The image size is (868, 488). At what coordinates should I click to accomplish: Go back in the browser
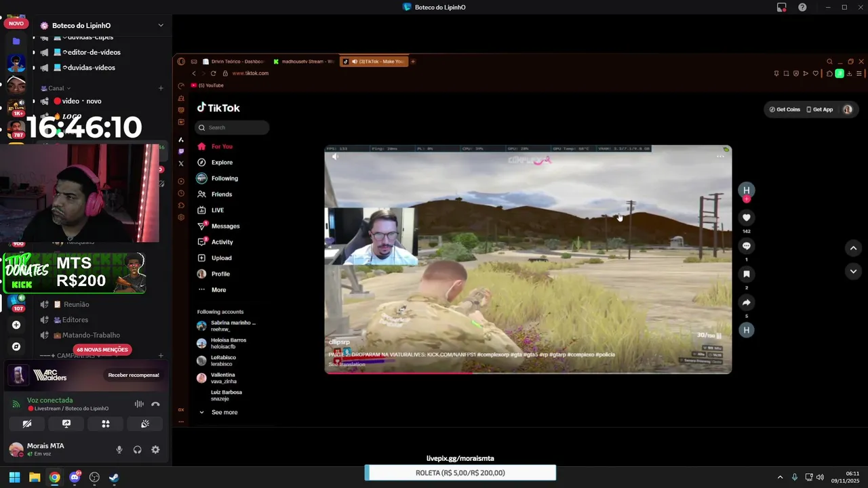pos(194,73)
